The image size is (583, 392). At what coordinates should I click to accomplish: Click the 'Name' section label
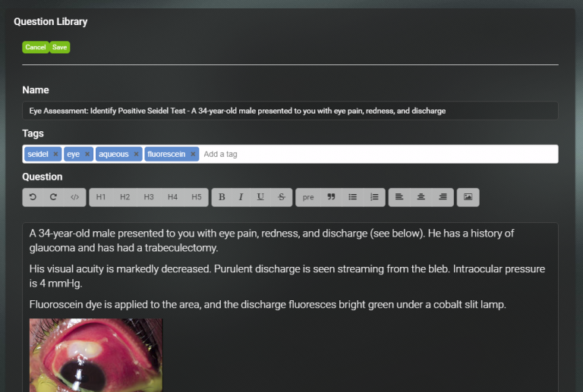coord(36,89)
